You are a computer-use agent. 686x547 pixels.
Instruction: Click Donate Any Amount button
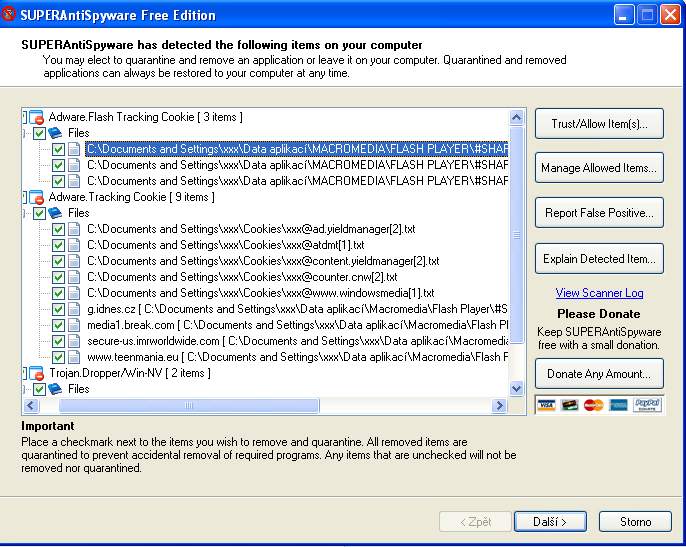tap(599, 374)
